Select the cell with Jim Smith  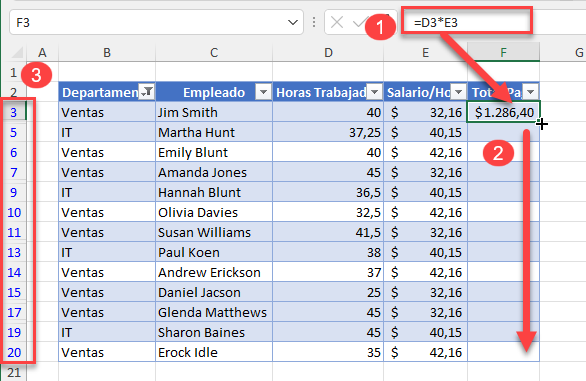(x=214, y=112)
